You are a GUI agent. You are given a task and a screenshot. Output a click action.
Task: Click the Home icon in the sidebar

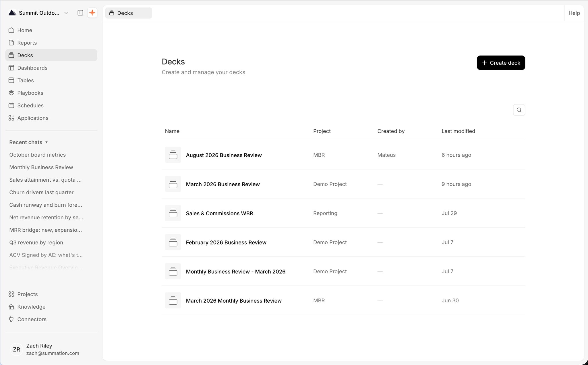coord(11,30)
